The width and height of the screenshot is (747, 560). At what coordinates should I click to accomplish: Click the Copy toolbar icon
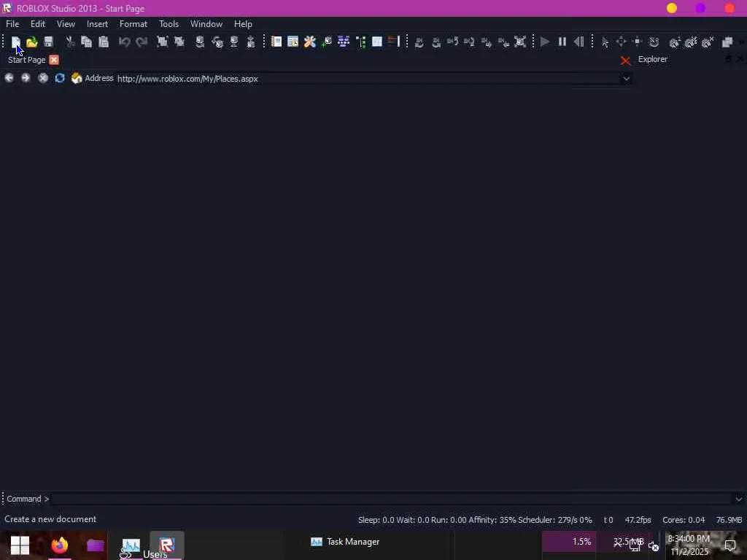(86, 42)
